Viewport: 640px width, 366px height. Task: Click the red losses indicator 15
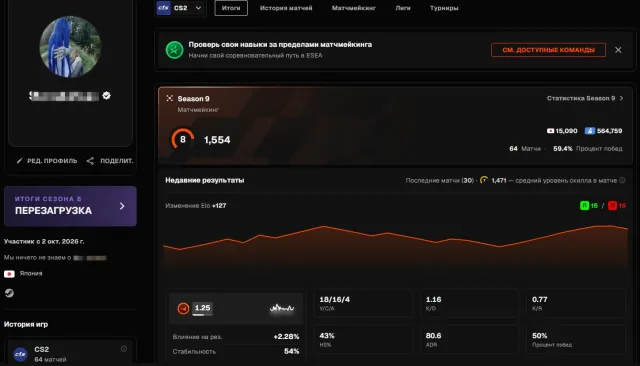coord(617,206)
